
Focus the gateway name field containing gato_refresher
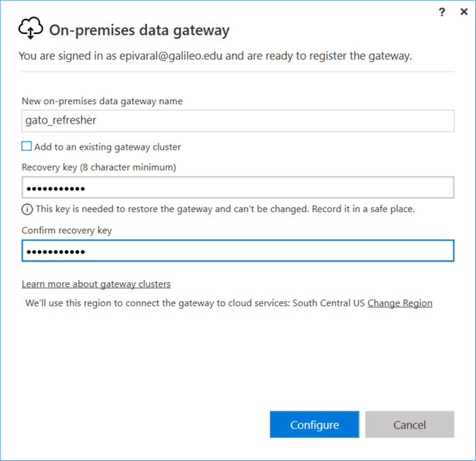pyautogui.click(x=237, y=121)
